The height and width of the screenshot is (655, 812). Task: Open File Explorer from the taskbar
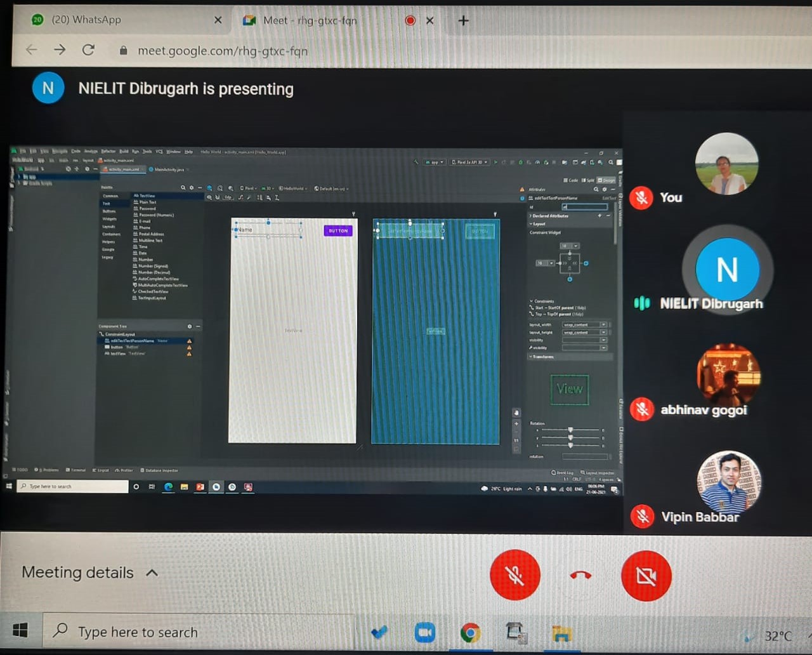tap(562, 633)
